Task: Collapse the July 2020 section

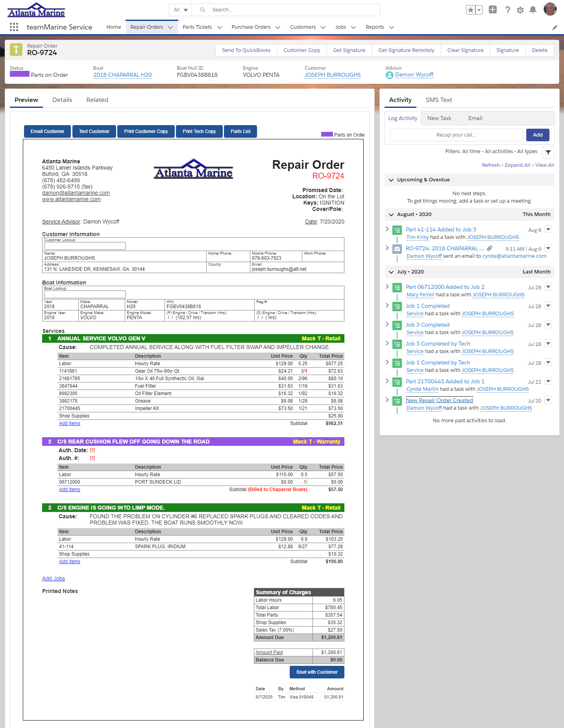Action: point(391,272)
